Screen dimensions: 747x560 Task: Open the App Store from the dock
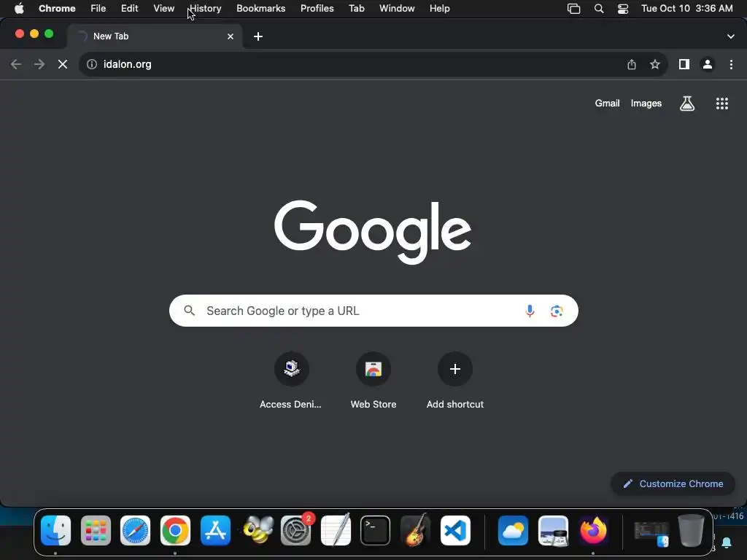tap(215, 531)
